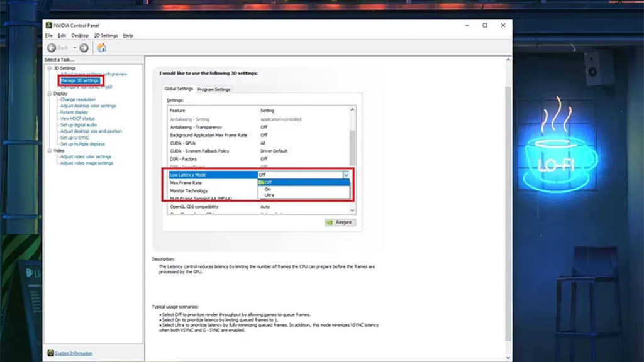Select OpenGL GDI compatibility row
Screen dimensions: 644x362
(x=258, y=207)
